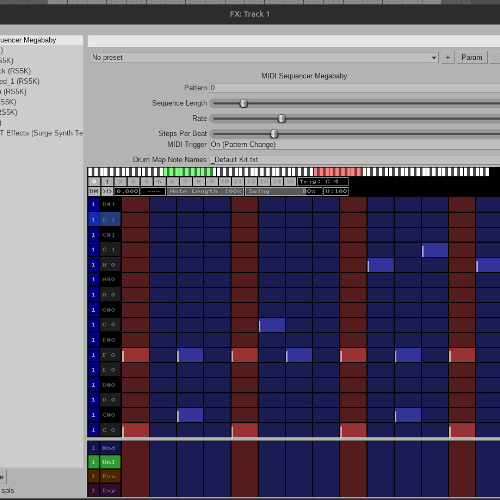Toggle the Mod lane button
Screen dimensions: 500x500
coord(110,448)
